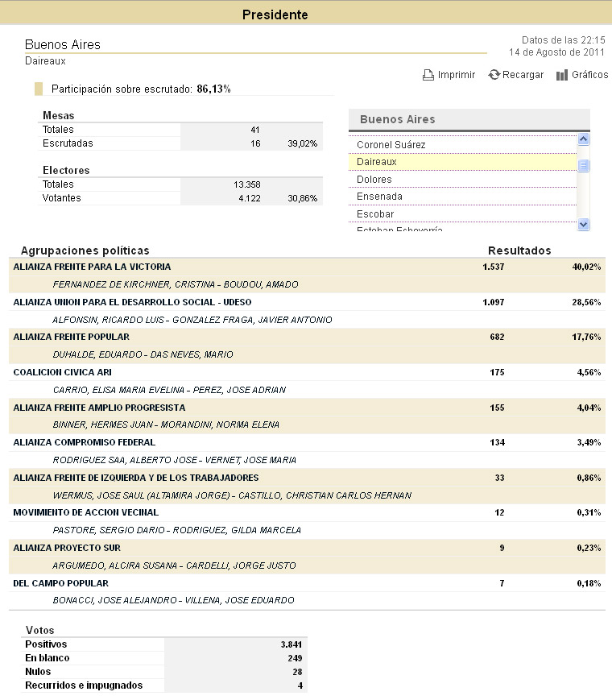Click Electores Totales value 13.358
This screenshot has width=612, height=700.
click(247, 184)
